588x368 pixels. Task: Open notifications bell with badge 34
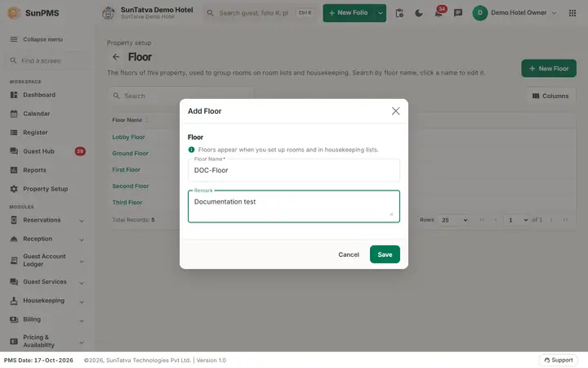tap(439, 12)
